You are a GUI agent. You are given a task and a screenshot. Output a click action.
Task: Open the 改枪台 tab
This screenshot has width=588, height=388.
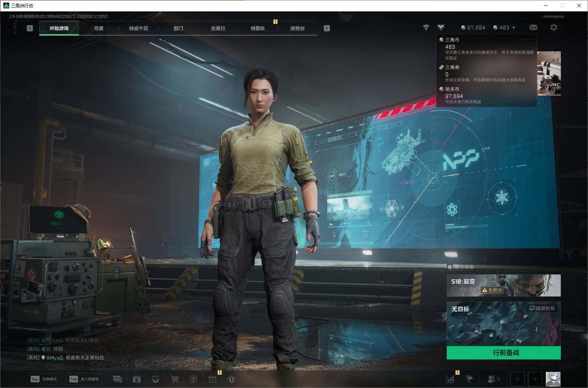point(297,28)
